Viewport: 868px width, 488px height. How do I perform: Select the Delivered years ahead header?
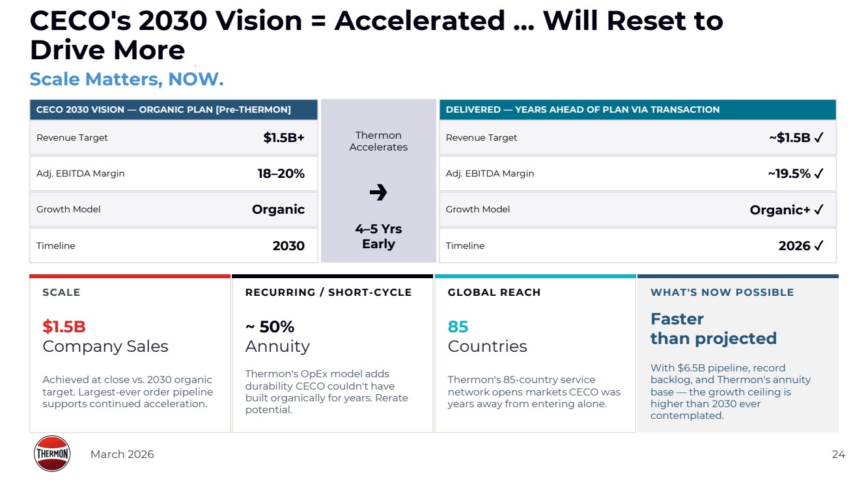(637, 109)
